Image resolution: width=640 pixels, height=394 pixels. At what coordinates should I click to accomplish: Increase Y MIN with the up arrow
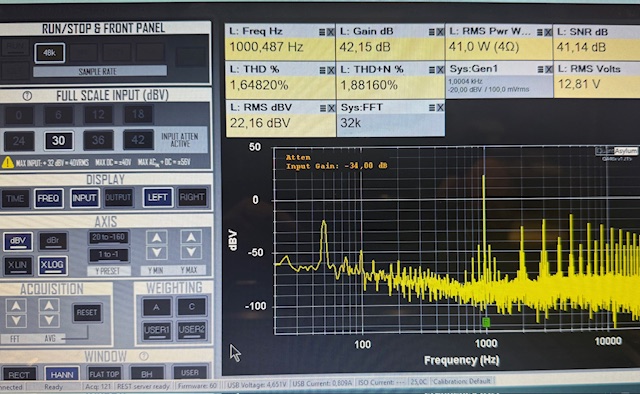156,238
